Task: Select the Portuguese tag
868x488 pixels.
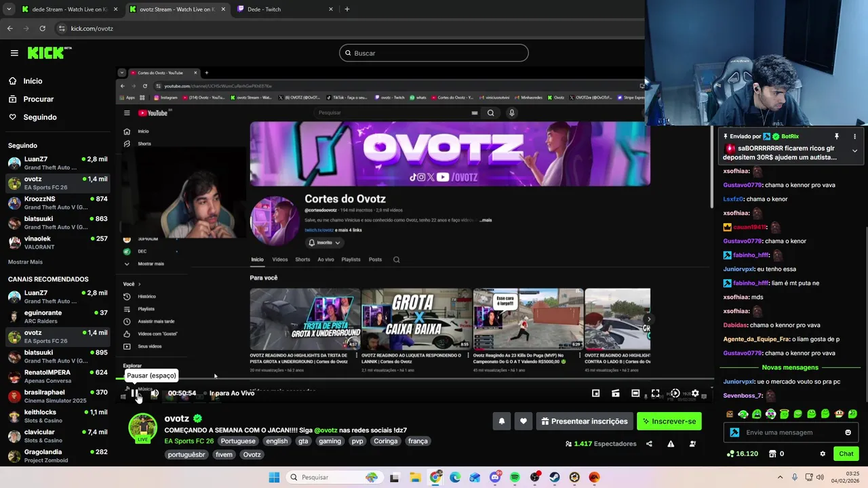Action: [x=238, y=441]
